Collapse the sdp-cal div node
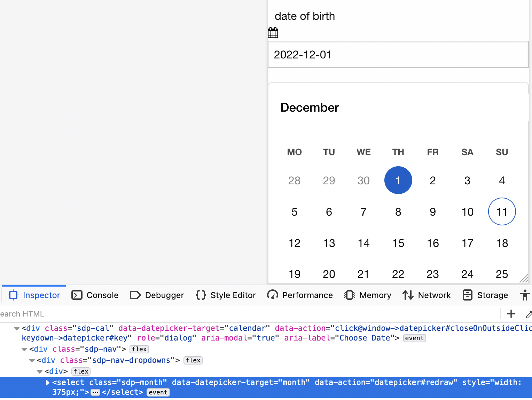Screen dimensions: 532x400 coord(16,328)
